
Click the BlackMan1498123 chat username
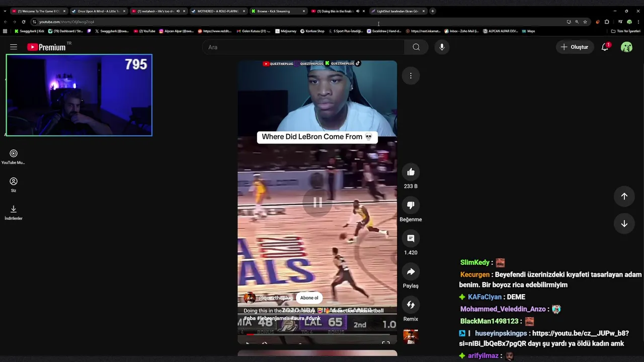coord(489,321)
